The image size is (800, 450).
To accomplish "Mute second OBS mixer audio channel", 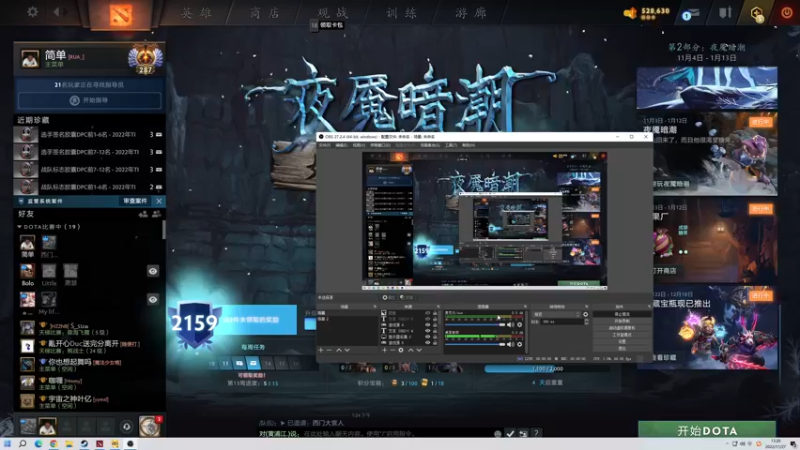I will click(x=510, y=344).
